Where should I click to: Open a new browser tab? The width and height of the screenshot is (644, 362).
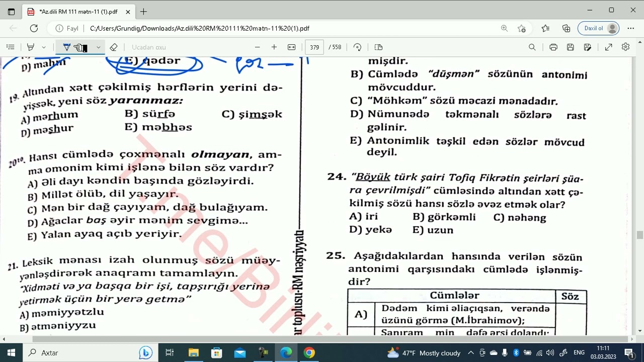click(144, 12)
